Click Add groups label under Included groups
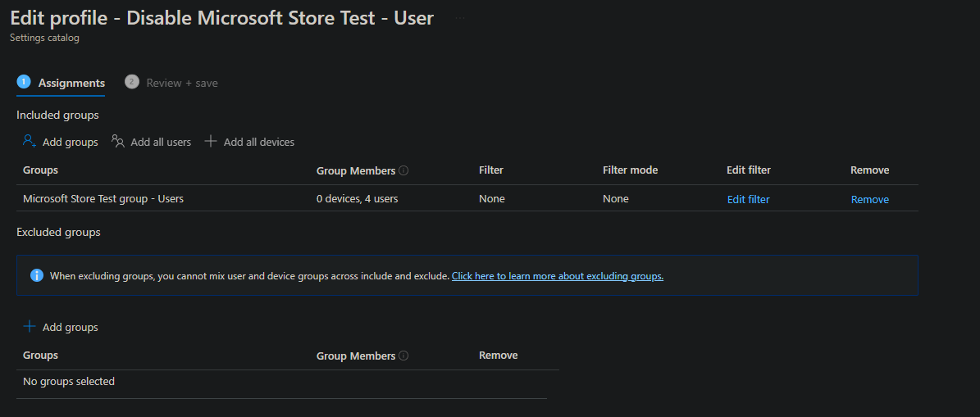This screenshot has height=417, width=980. coord(70,143)
